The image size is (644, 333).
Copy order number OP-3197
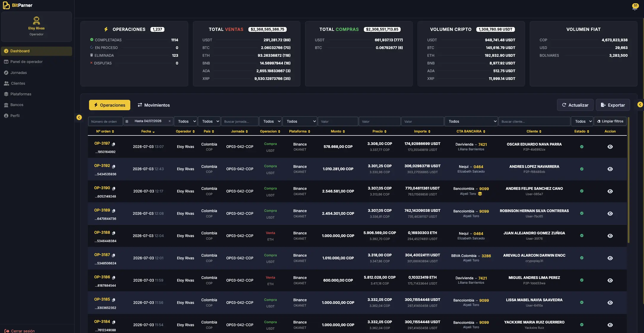coord(113,144)
